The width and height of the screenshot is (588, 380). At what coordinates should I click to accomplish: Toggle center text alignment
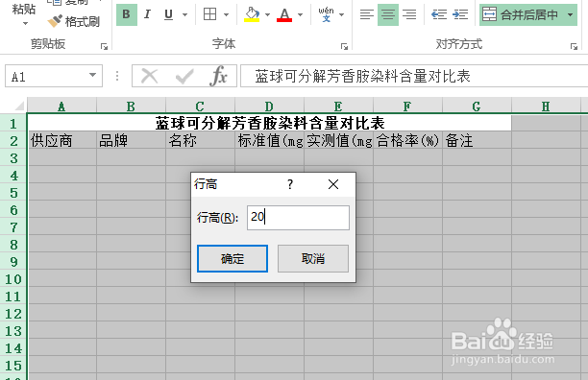click(x=388, y=14)
